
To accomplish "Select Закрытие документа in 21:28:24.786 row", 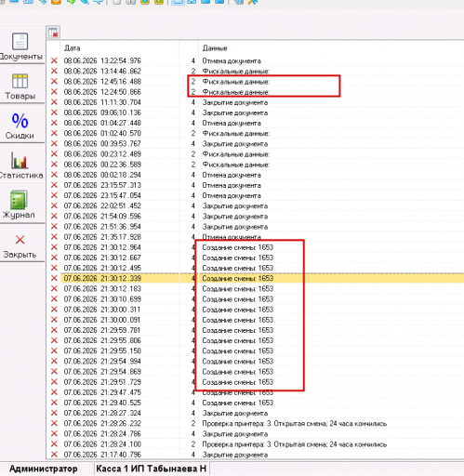I will [235, 434].
